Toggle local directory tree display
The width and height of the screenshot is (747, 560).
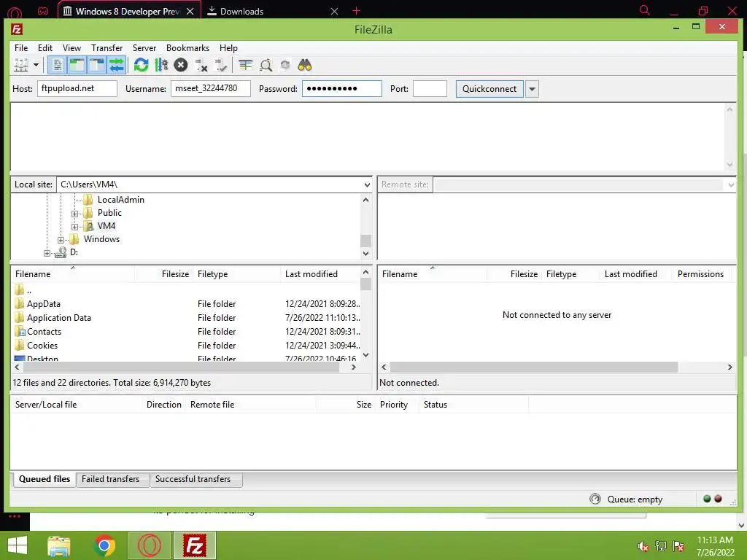pos(77,65)
